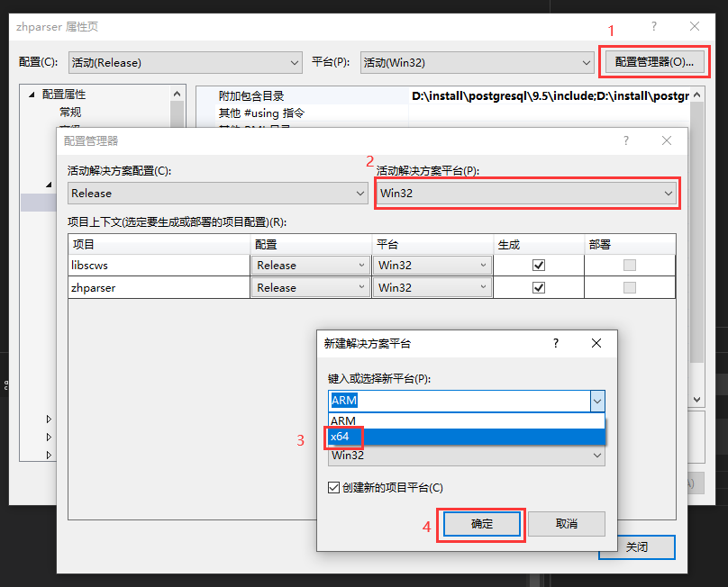Click the 其他 #using 指令 property row
This screenshot has width=728, height=587.
click(x=443, y=113)
